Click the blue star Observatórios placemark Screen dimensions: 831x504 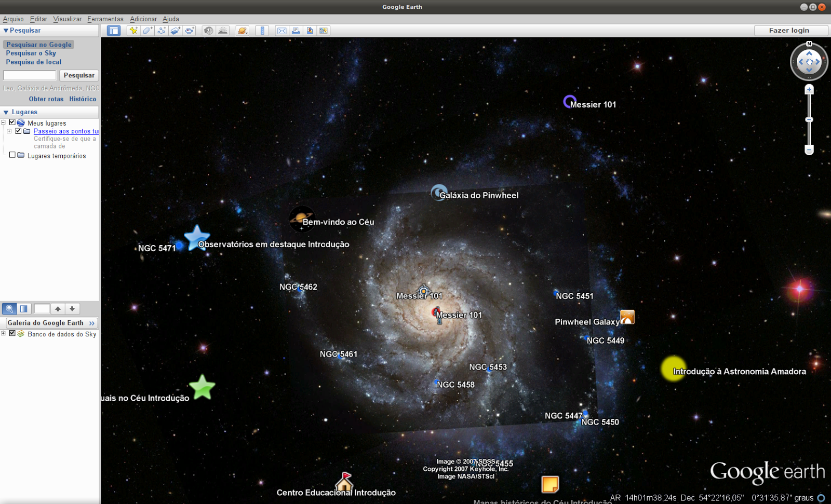[197, 238]
